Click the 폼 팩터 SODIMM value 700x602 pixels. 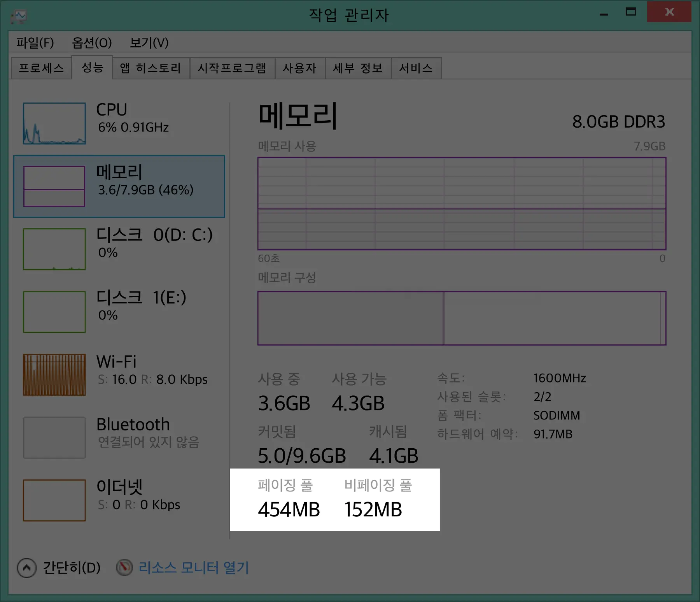pos(557,415)
